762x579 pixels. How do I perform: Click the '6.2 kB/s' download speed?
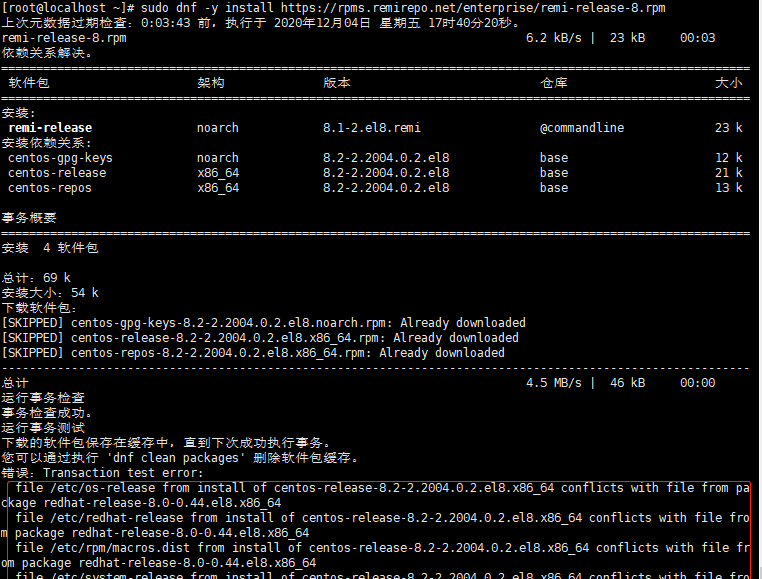(554, 38)
